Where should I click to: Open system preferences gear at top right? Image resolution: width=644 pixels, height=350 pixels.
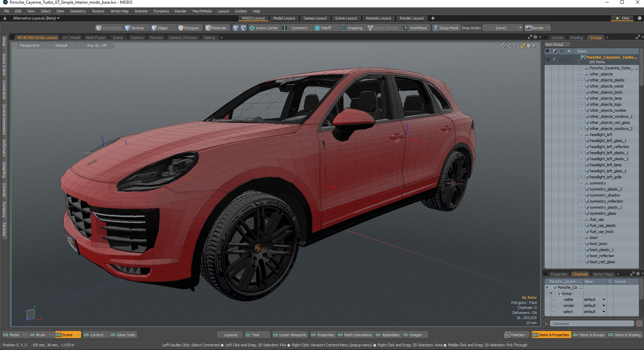[640, 18]
